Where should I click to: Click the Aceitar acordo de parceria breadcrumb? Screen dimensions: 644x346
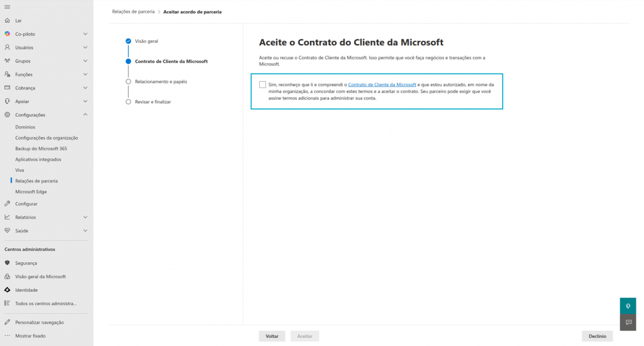192,11
